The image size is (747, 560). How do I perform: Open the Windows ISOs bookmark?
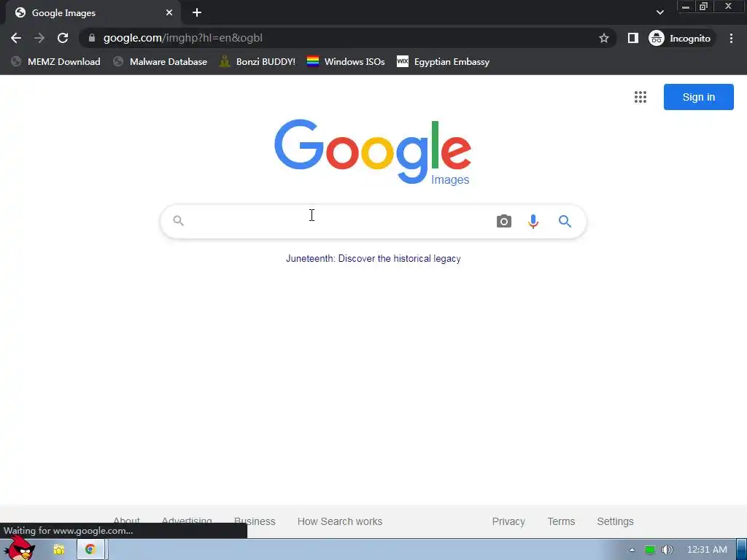pos(346,62)
